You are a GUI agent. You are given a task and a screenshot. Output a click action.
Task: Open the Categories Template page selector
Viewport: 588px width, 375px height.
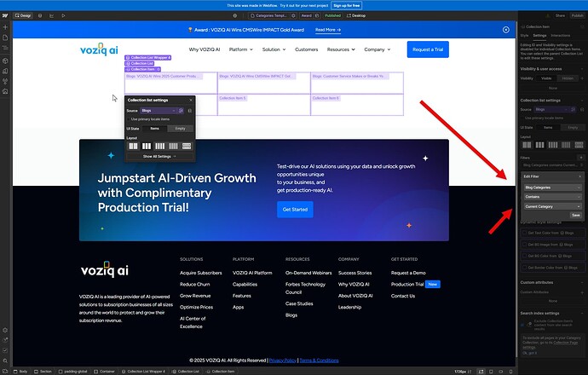tap(269, 15)
